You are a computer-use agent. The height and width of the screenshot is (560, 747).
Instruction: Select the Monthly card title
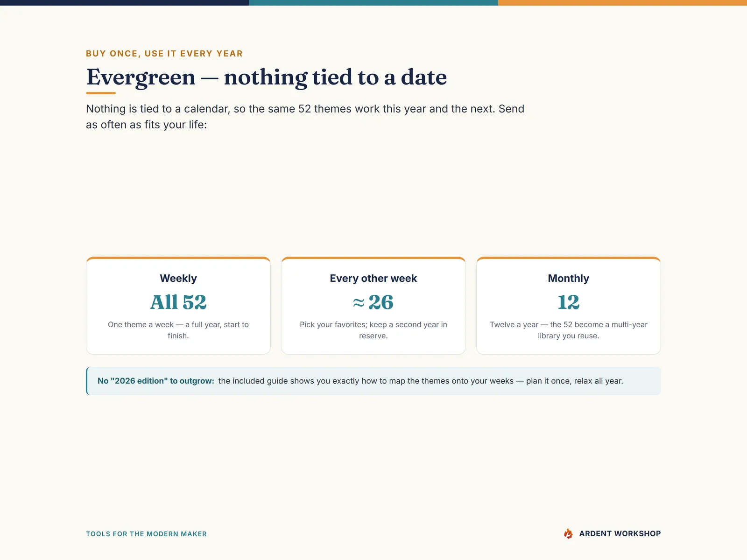[569, 278]
